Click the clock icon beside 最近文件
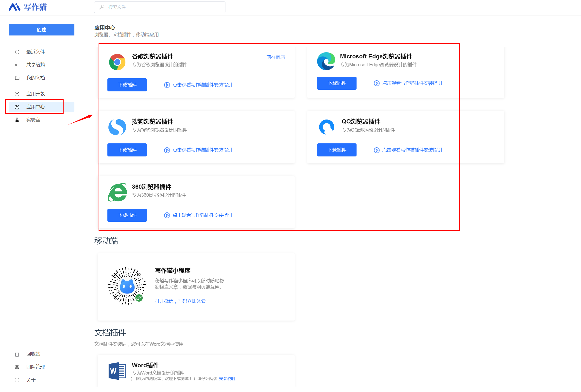Screen dimensions: 581x392 [x=17, y=52]
